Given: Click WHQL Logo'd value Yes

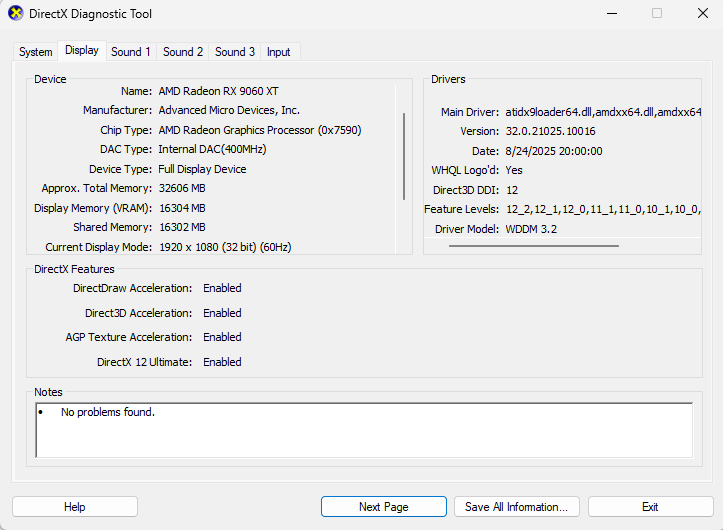Looking at the screenshot, I should [x=514, y=170].
